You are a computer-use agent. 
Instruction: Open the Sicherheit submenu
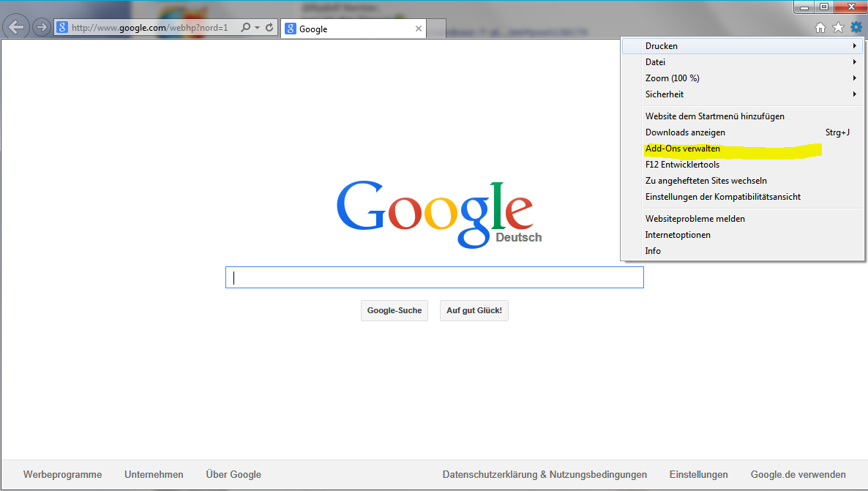point(742,94)
